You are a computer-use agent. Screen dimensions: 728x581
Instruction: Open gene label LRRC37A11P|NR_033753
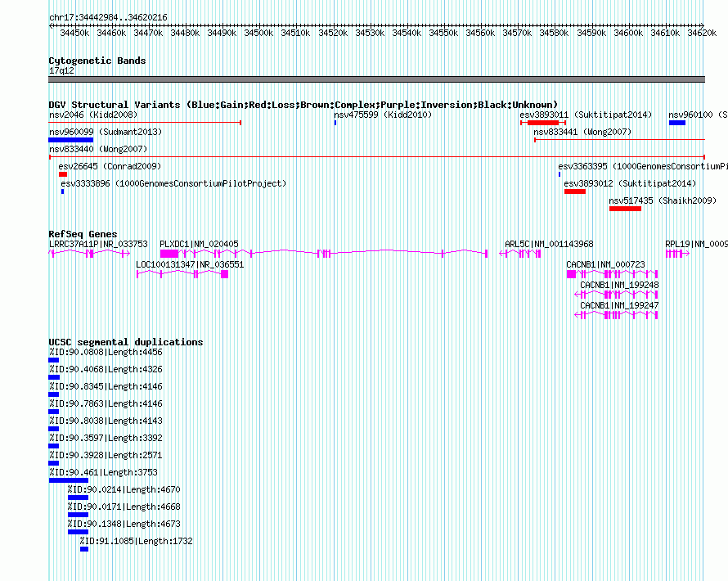coord(98,244)
